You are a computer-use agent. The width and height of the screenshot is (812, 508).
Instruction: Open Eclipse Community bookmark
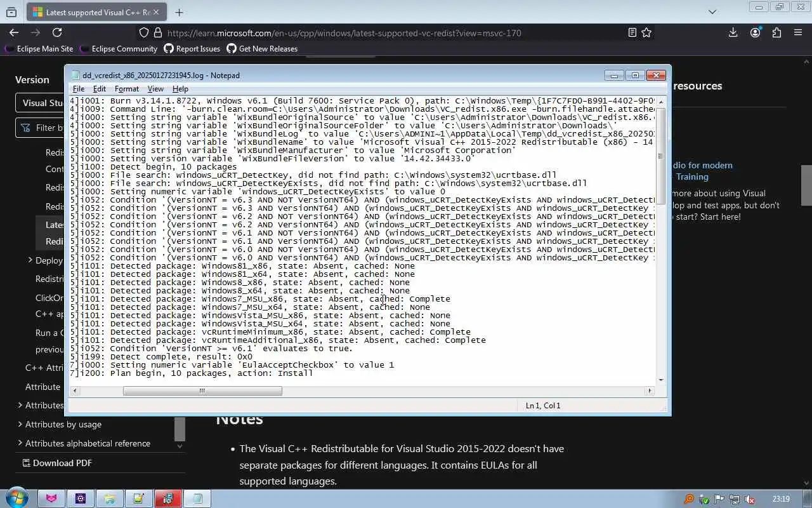pyautogui.click(x=118, y=48)
